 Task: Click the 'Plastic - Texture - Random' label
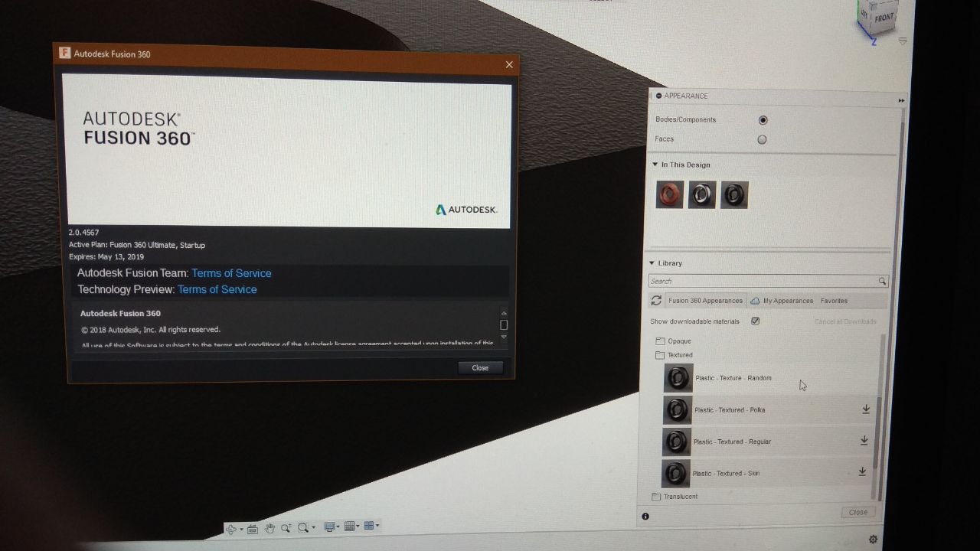[733, 378]
